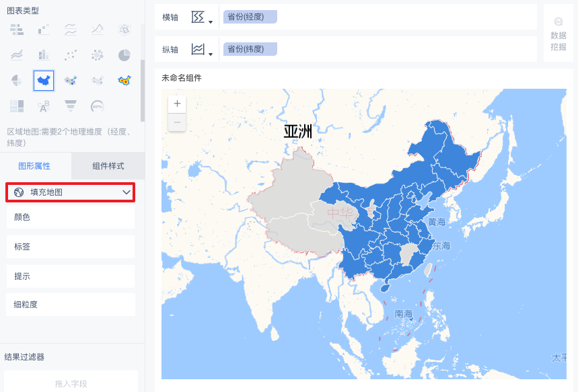Select the combined bar-line chart icon

44,55
